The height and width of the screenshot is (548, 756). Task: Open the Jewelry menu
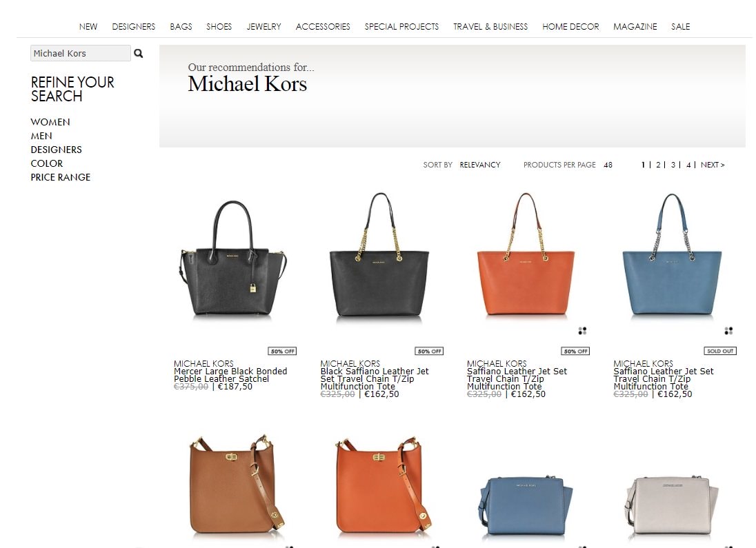tap(263, 26)
